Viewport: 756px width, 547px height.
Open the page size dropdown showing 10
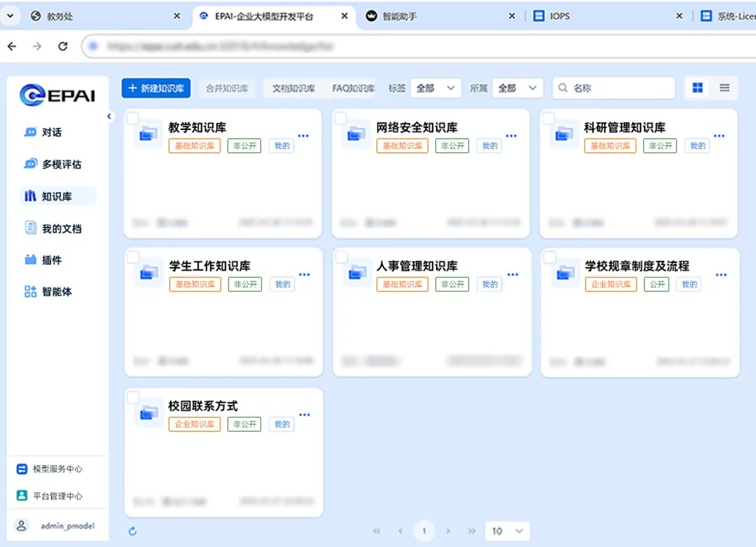[507, 531]
